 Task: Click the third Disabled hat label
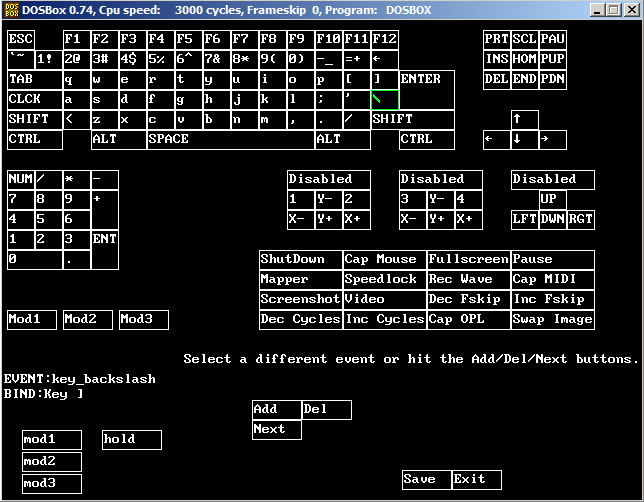tap(553, 180)
